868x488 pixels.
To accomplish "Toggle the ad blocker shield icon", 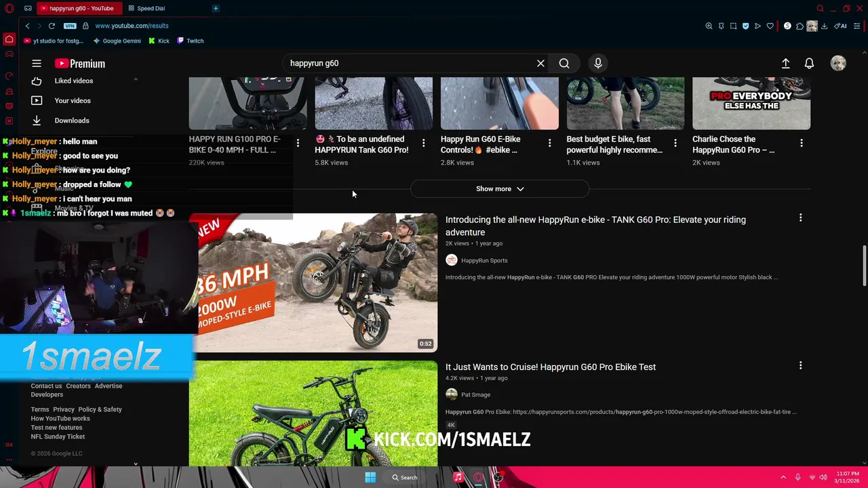I will 745,26.
